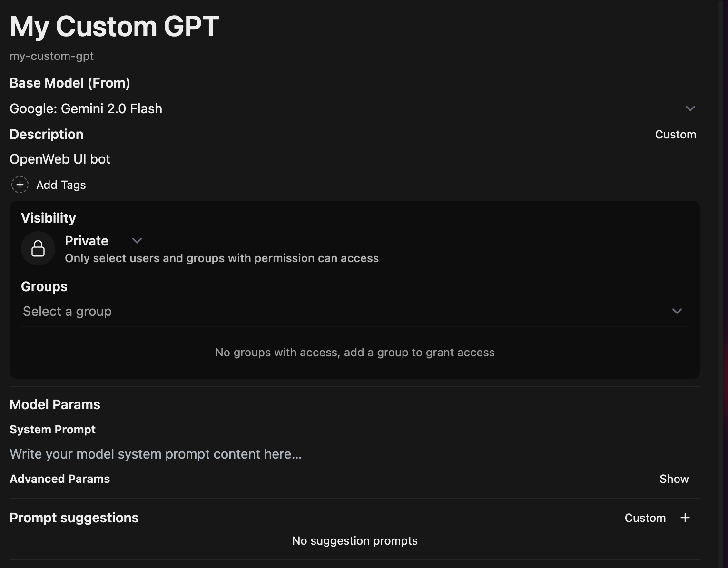Show the Advanced Params
This screenshot has height=568, width=728.
click(674, 479)
